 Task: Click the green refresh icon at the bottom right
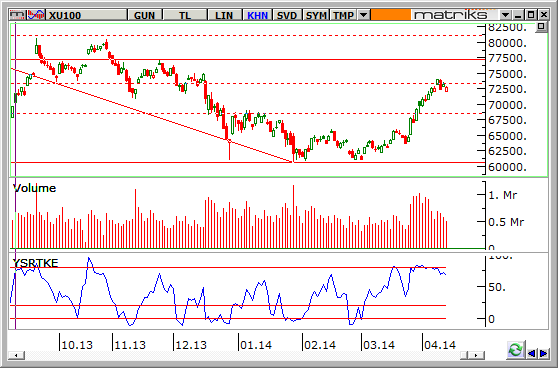[516, 350]
